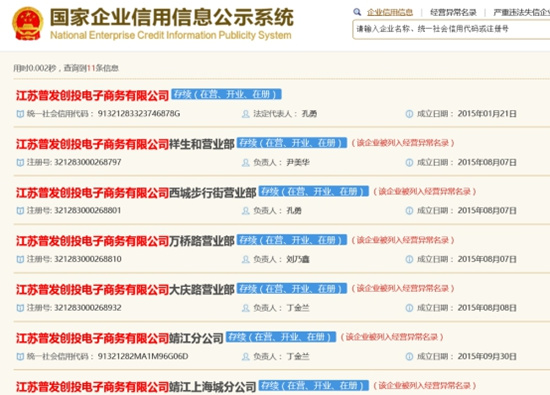Switch to the 严重违法失信企业 tab
Screen dimensions: 550x395
[521, 13]
